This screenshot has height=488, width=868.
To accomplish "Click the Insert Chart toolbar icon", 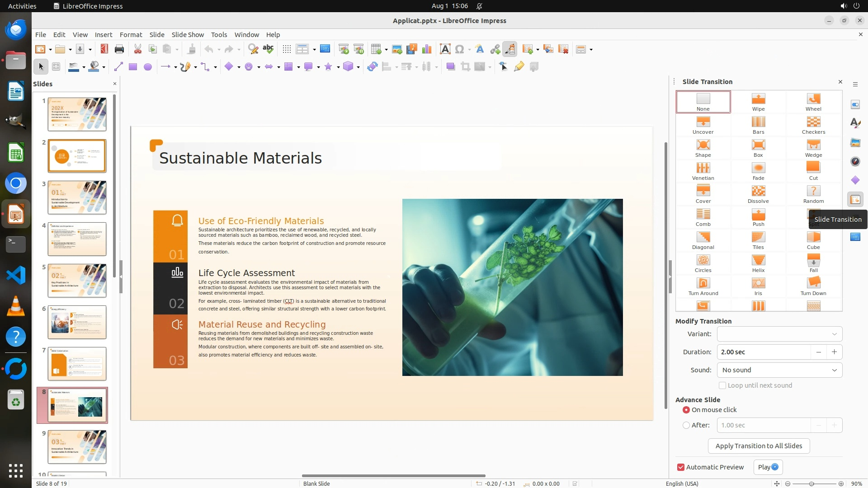I will tap(426, 49).
